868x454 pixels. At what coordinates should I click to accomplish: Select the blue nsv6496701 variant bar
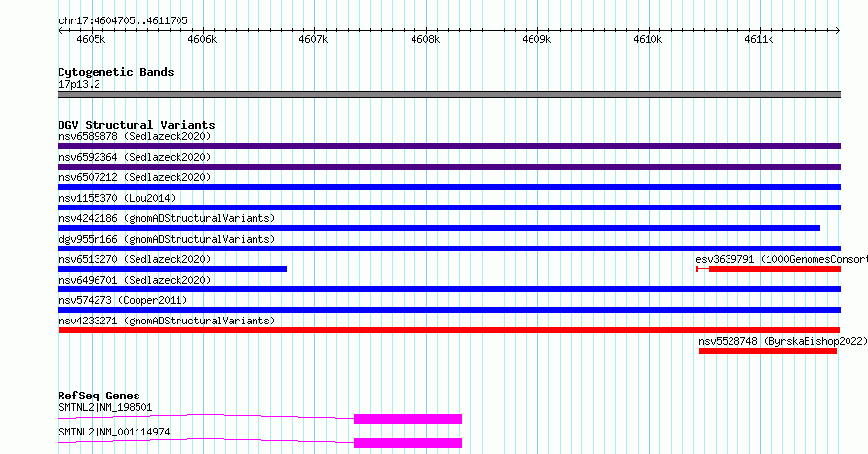(449, 289)
